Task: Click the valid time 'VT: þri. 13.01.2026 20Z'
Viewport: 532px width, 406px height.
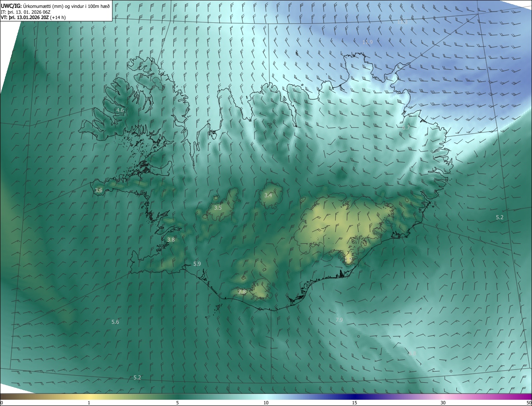Action: coord(25,17)
